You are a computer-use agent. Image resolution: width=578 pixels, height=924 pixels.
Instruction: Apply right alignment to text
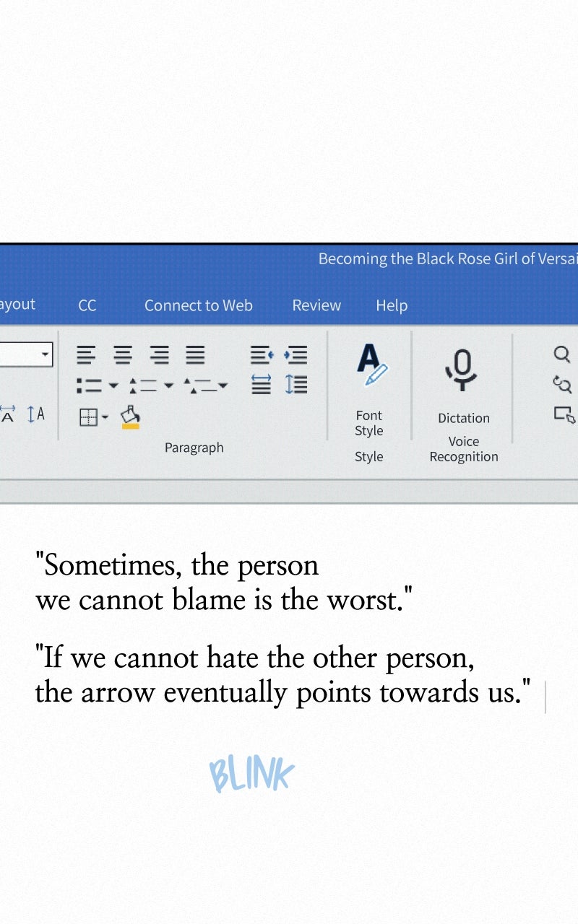(160, 354)
